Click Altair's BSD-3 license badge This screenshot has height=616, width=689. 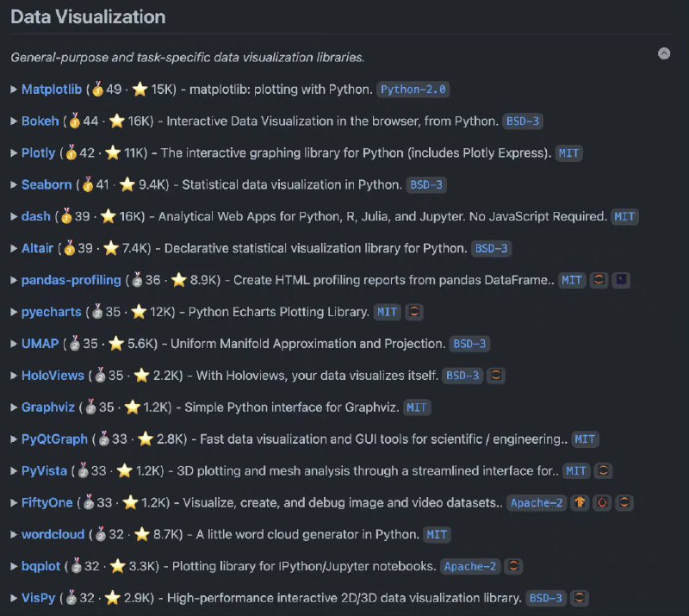click(x=491, y=248)
